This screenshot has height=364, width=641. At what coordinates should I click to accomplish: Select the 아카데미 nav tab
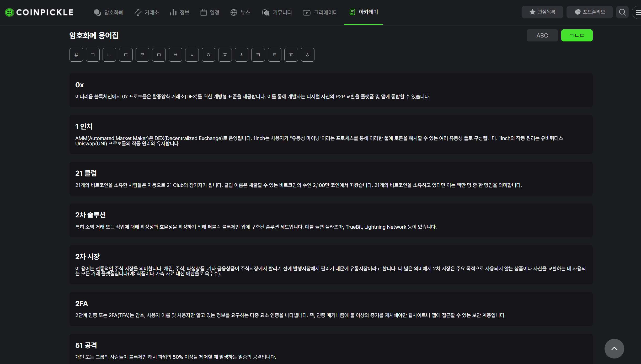point(364,12)
